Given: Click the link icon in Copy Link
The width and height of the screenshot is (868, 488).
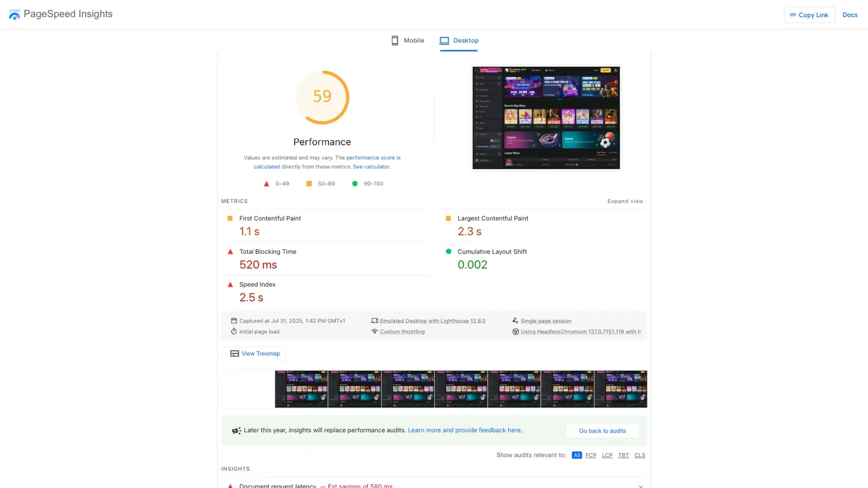Looking at the screenshot, I should click(x=793, y=15).
